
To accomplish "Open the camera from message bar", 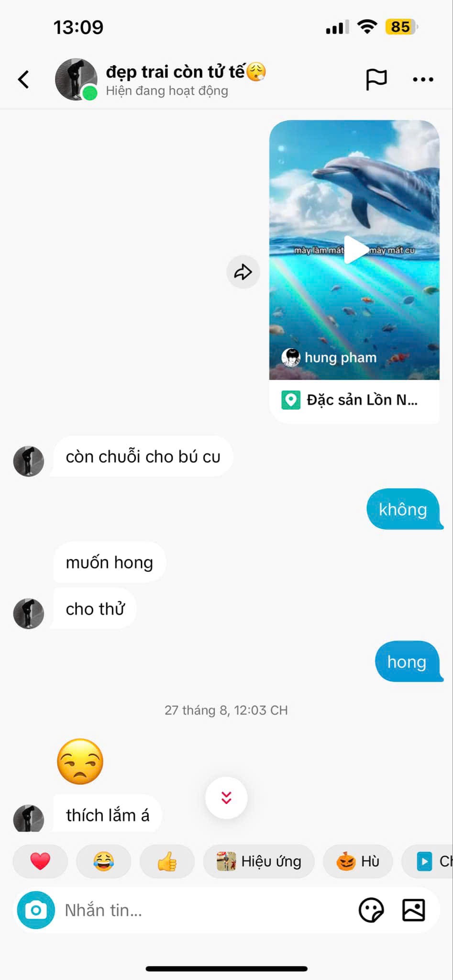I will click(x=36, y=910).
